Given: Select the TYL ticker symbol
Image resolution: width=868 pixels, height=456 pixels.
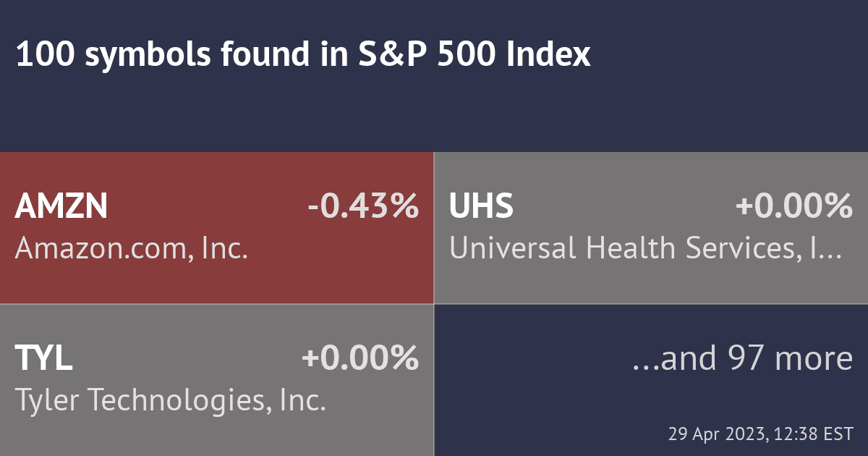Looking at the screenshot, I should pyautogui.click(x=44, y=359).
